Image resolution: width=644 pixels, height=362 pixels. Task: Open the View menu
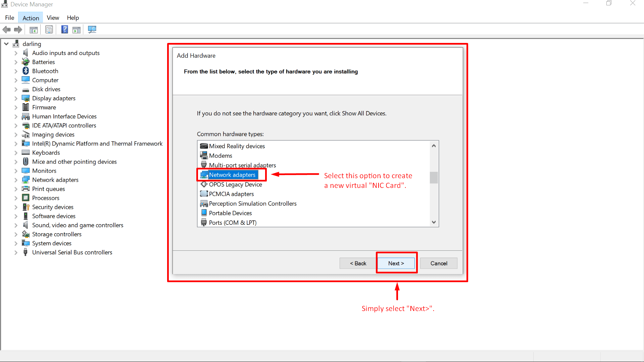(53, 18)
